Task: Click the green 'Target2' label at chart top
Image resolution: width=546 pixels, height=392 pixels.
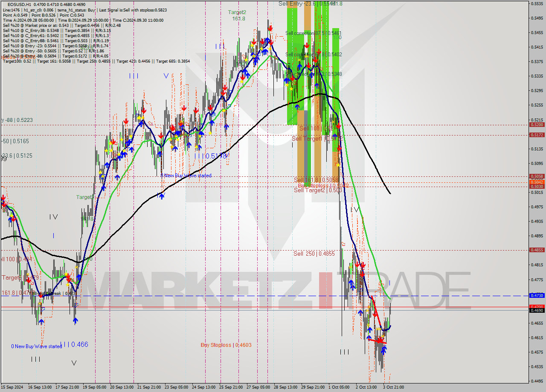Action: pyautogui.click(x=237, y=12)
